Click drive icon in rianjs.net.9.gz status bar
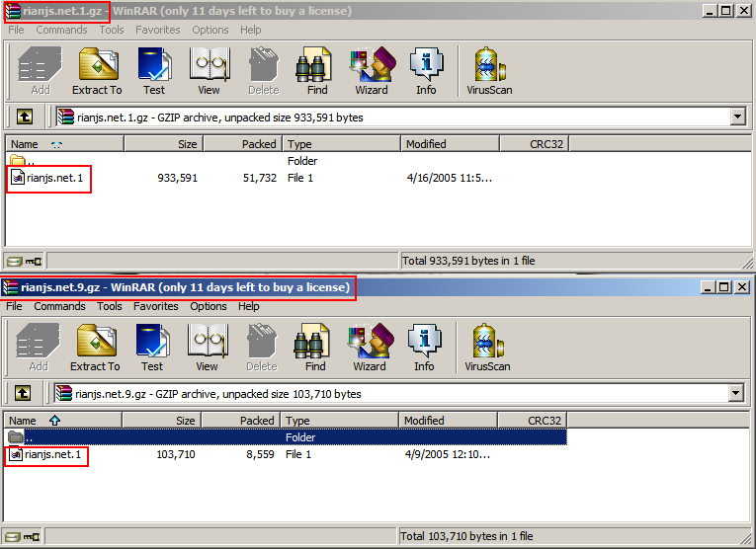Image resolution: width=756 pixels, height=549 pixels. (13, 537)
